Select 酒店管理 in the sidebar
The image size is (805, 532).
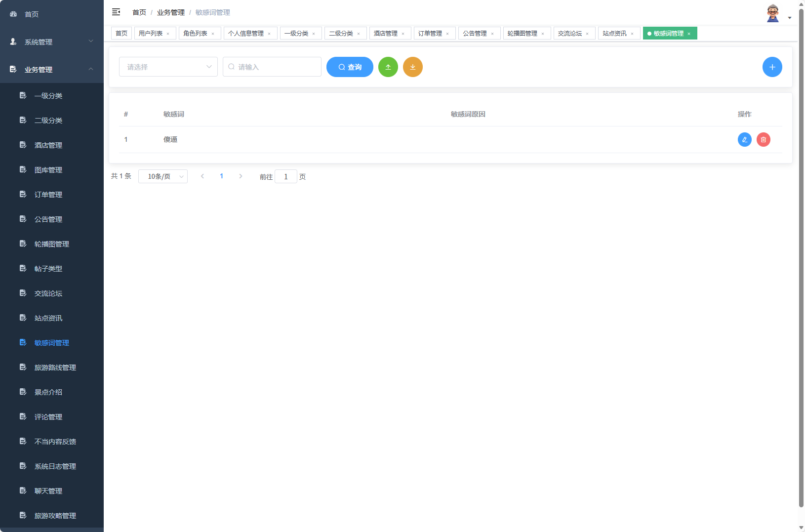tap(48, 145)
